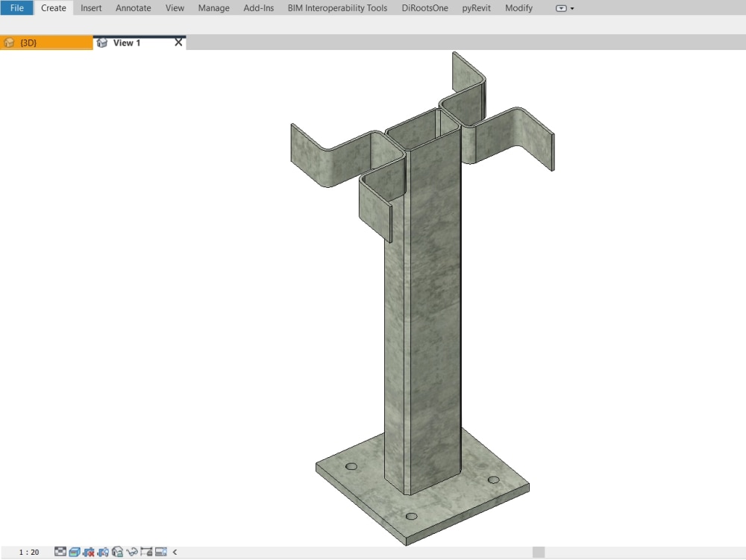Screen dimensions: 746x560
Task: Switch to the Manage ribbon tab
Action: click(x=213, y=8)
